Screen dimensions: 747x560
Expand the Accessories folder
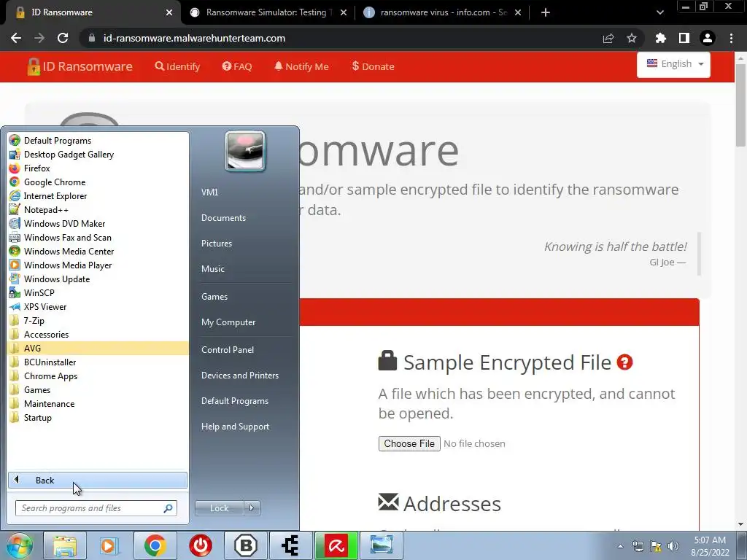(x=98, y=334)
